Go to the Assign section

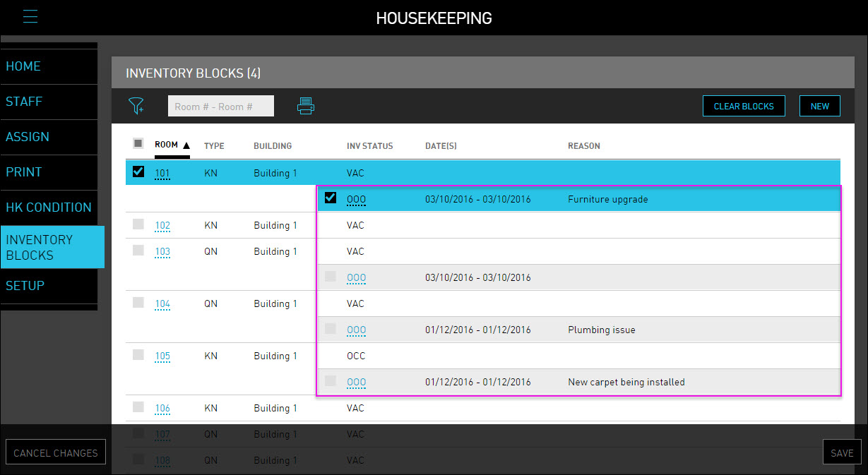coord(28,137)
